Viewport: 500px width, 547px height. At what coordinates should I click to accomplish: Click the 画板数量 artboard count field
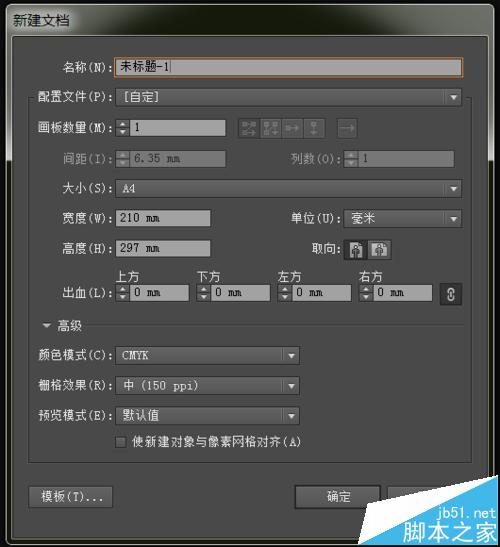(x=177, y=128)
